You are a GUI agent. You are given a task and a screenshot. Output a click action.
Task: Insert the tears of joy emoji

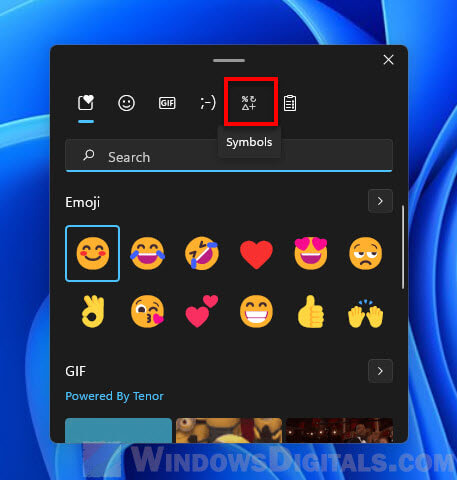[147, 253]
